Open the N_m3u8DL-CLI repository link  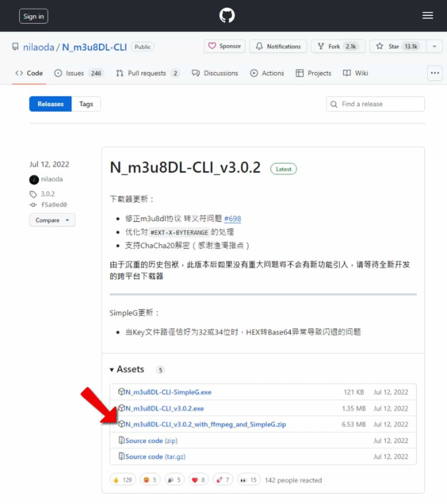click(94, 47)
